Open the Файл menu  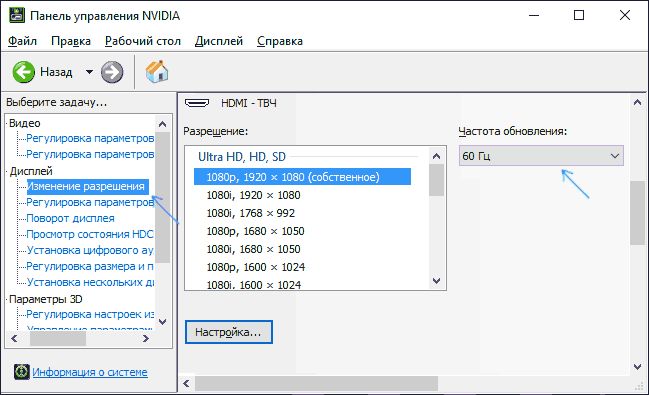(22, 41)
